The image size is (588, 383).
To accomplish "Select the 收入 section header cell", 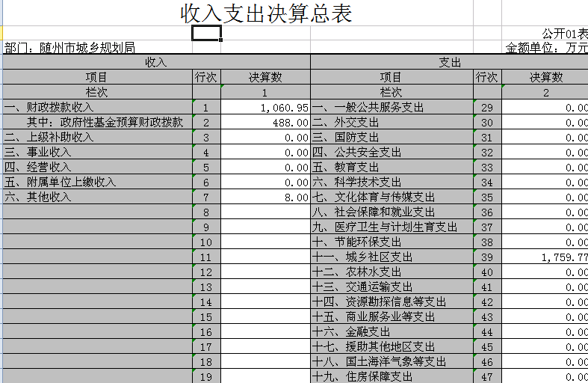I will 156,63.
